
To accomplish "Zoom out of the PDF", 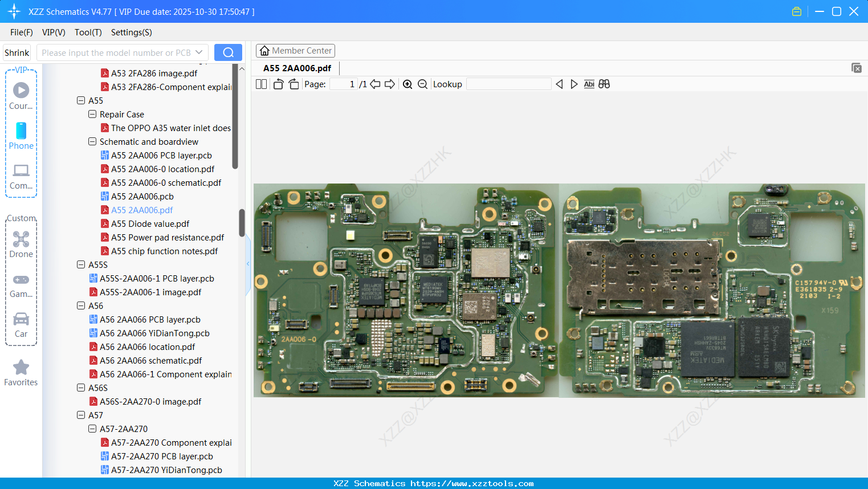I will point(422,84).
